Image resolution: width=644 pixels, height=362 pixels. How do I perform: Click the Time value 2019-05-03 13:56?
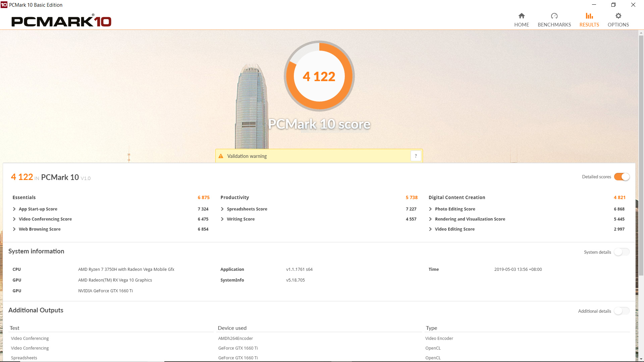click(518, 269)
